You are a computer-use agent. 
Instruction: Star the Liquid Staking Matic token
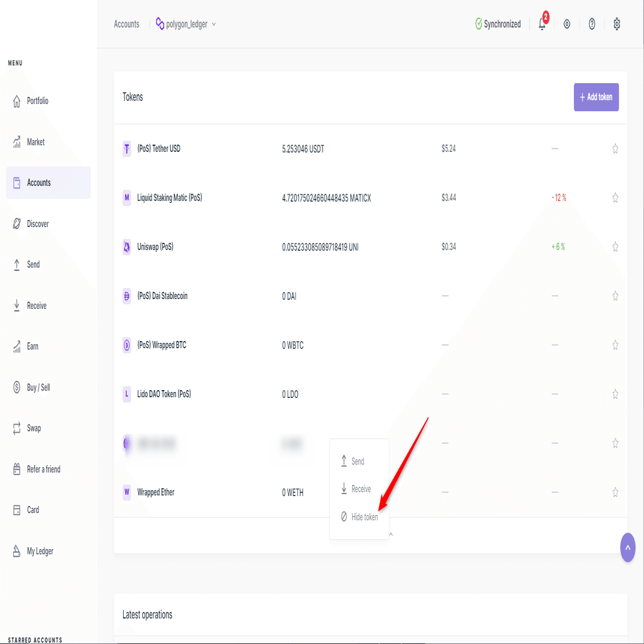coord(615,198)
